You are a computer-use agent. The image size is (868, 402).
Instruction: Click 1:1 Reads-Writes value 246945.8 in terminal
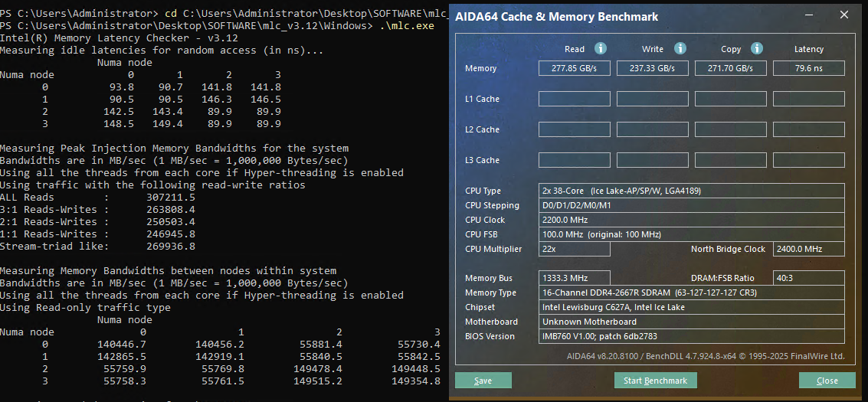pyautogui.click(x=171, y=234)
